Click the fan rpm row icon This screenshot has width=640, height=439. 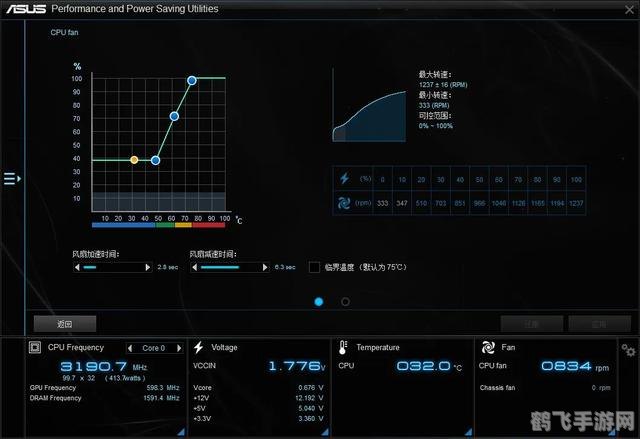[345, 203]
